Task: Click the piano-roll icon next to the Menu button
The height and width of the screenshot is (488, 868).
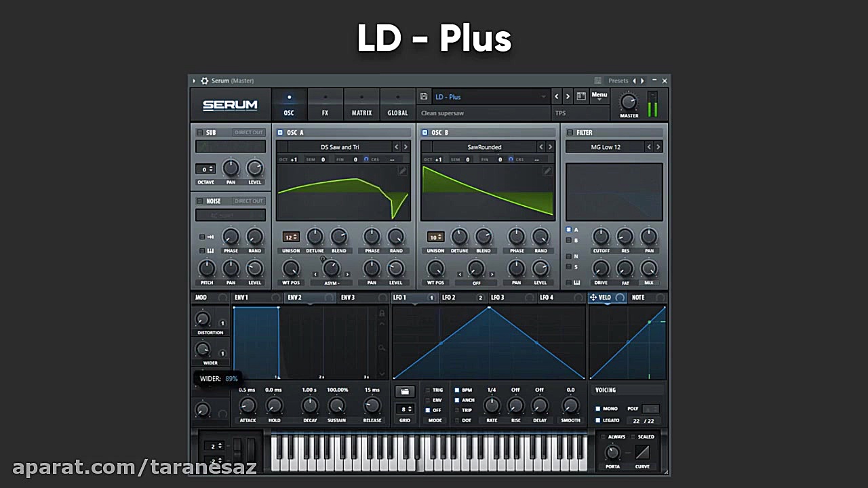Action: pyautogui.click(x=581, y=96)
